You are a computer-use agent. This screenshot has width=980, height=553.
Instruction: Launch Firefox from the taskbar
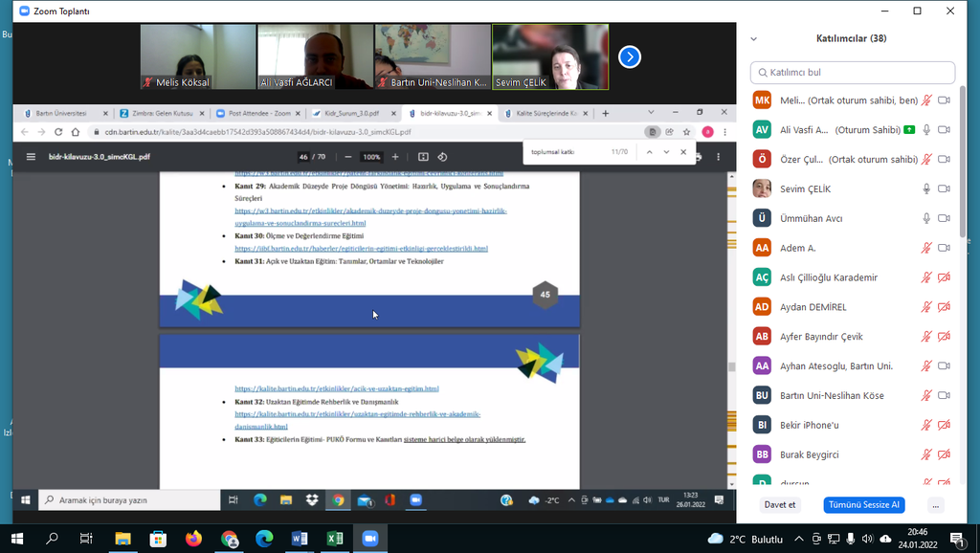[x=194, y=539]
